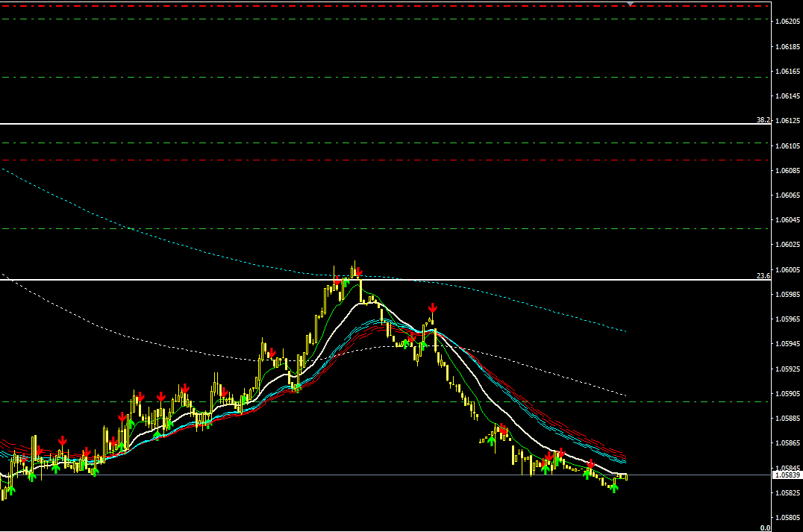Click the 1.05805 price axis label
803x532 pixels.
(x=787, y=518)
